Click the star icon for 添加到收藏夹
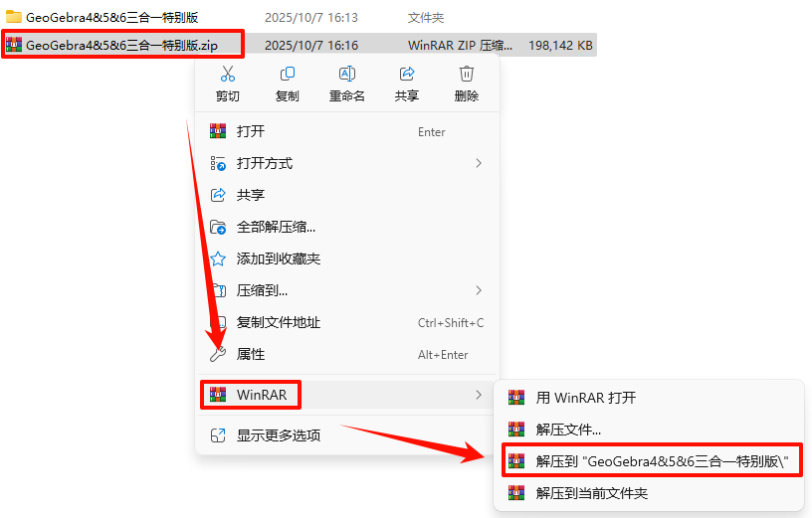This screenshot has width=812, height=518. point(218,259)
